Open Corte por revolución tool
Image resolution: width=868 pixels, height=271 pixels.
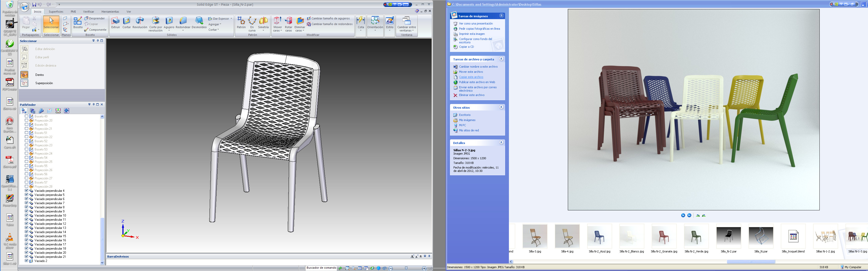(x=155, y=24)
